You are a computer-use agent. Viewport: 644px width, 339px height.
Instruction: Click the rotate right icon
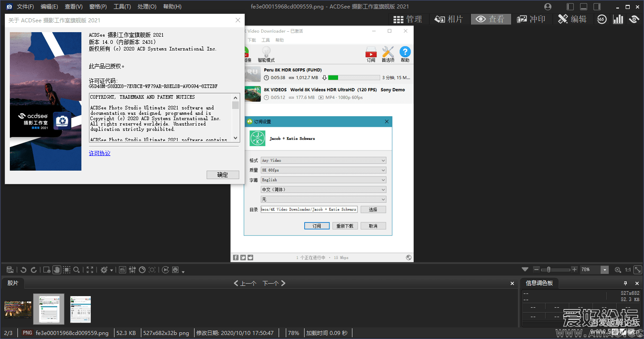tap(34, 270)
